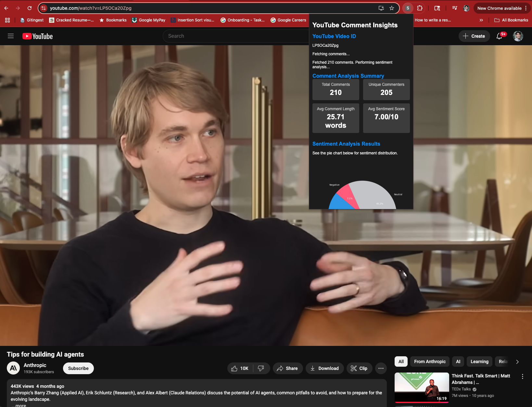
Task: Select the Clip tool
Action: tap(359, 368)
